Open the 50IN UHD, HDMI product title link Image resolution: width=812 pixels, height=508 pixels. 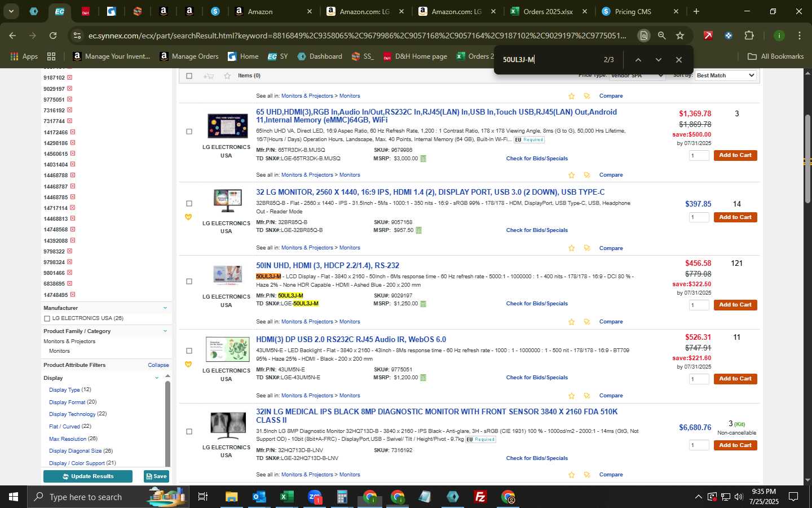tap(328, 266)
